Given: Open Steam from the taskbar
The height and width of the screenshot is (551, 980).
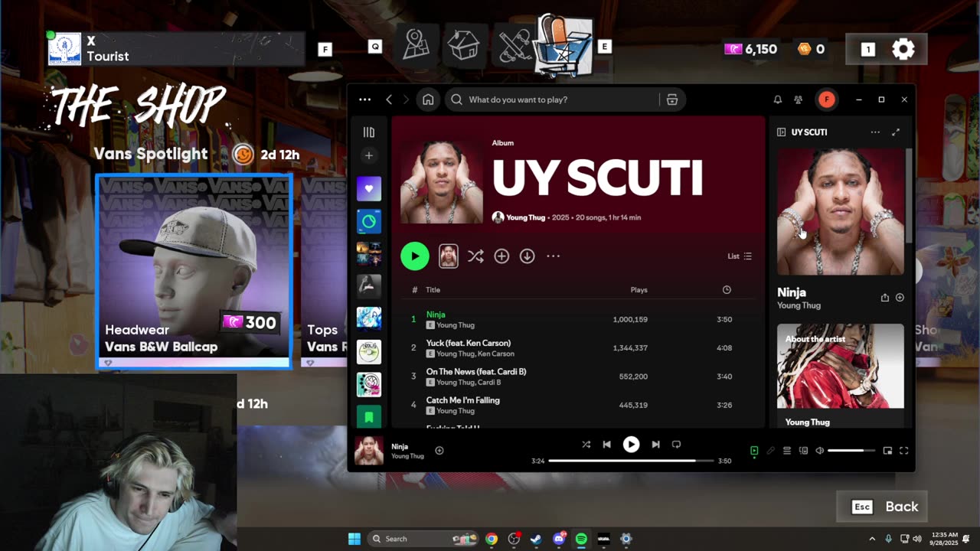Looking at the screenshot, I should click(536, 539).
